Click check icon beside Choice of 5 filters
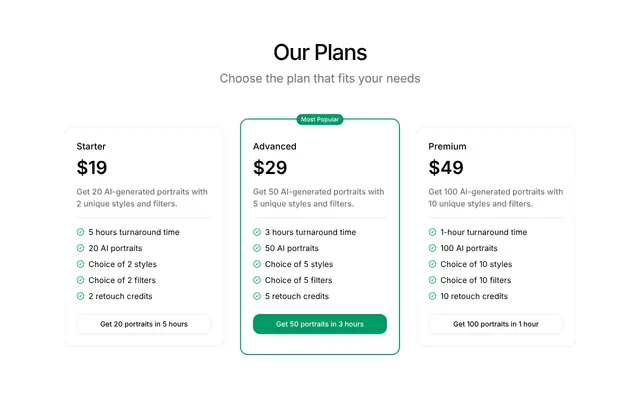This screenshot has height=400, width=640. tap(257, 280)
